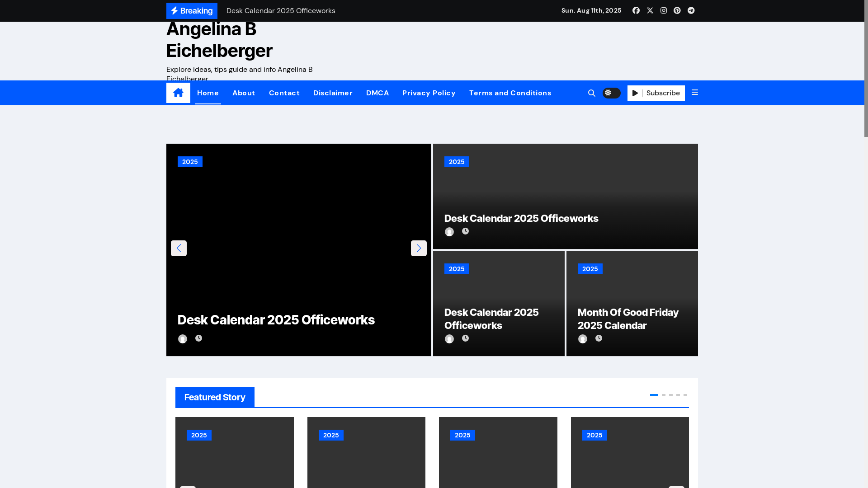Open the Terms and Conditions menu item
The height and width of the screenshot is (488, 868).
510,93
